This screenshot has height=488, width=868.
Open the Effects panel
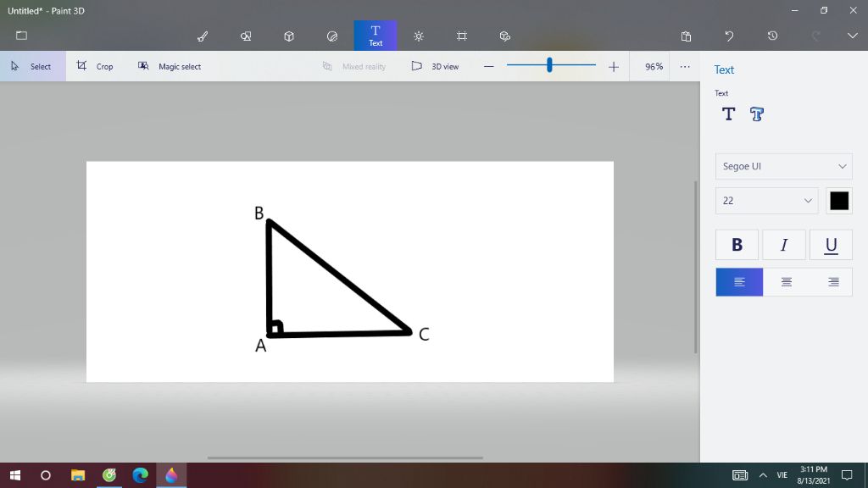point(419,36)
